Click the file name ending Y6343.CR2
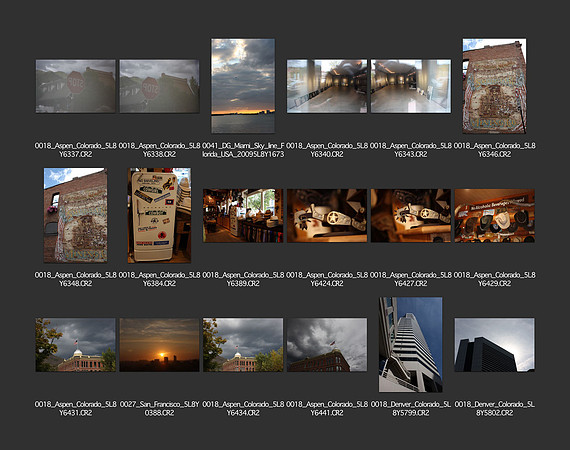The width and height of the screenshot is (570, 450). click(x=411, y=150)
